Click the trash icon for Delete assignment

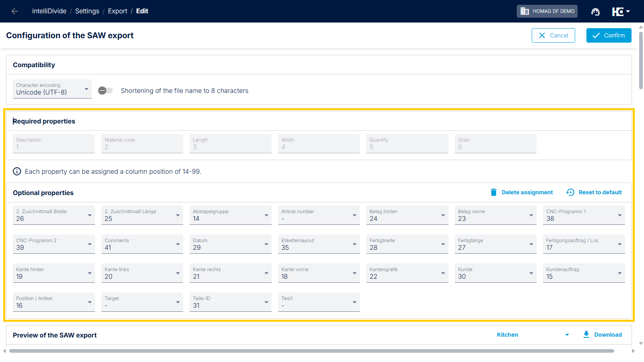tap(493, 192)
